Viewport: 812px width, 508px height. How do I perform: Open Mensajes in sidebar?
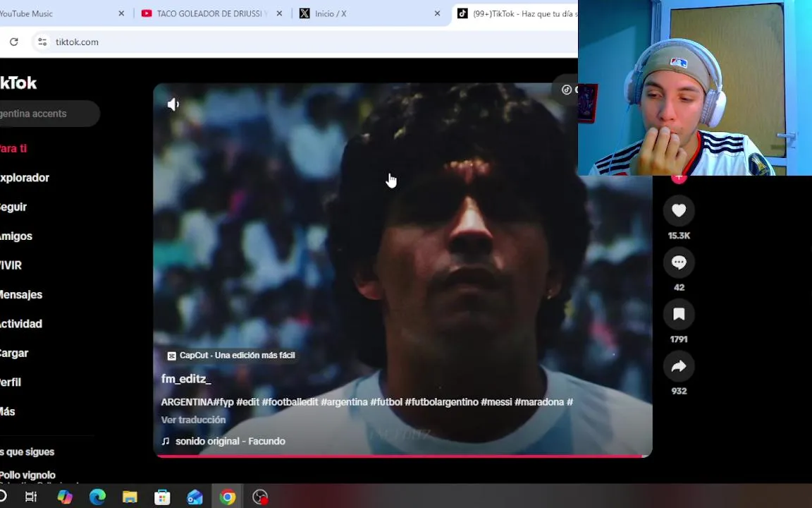point(21,294)
